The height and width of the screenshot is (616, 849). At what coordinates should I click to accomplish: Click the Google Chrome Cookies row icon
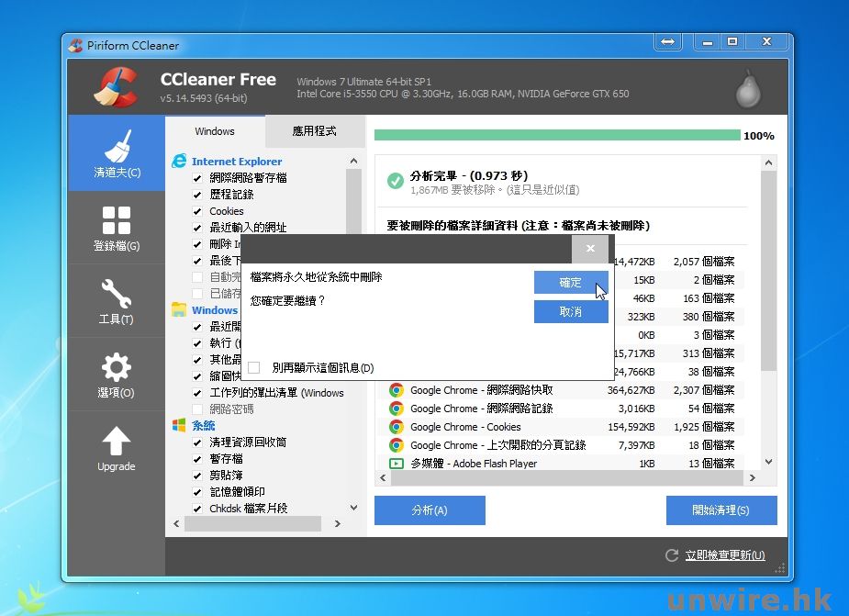(x=397, y=427)
